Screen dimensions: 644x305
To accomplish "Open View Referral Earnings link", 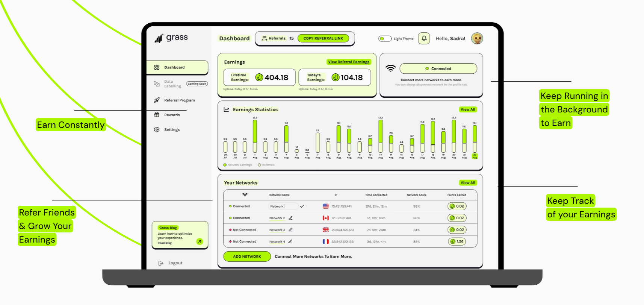I will click(x=349, y=62).
